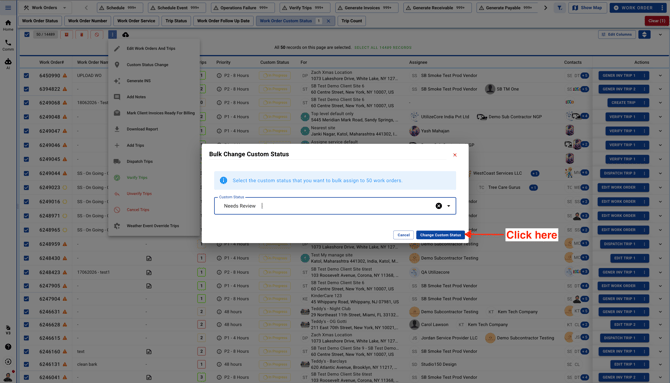Clear the Needs Review selection
This screenshot has height=383, width=670.
[438, 206]
